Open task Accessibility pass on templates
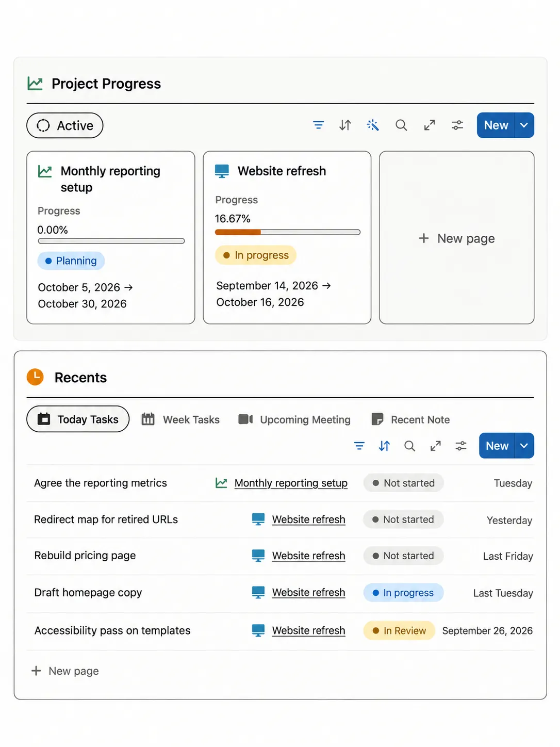This screenshot has height=747, width=560. [112, 630]
